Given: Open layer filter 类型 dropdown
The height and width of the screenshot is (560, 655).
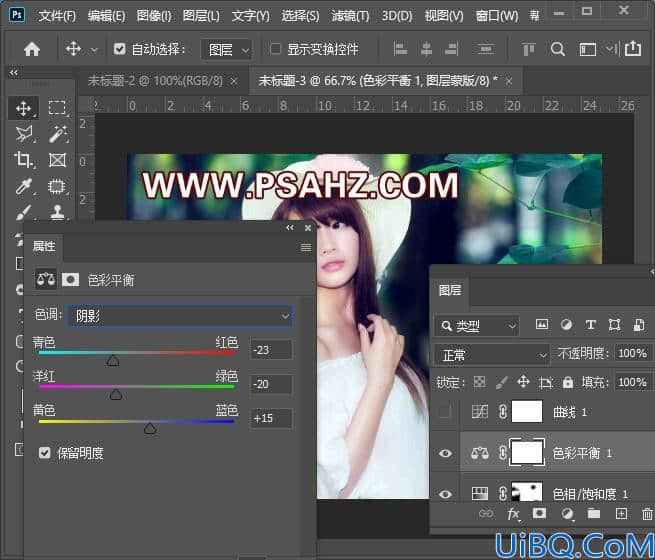Looking at the screenshot, I should 477,326.
